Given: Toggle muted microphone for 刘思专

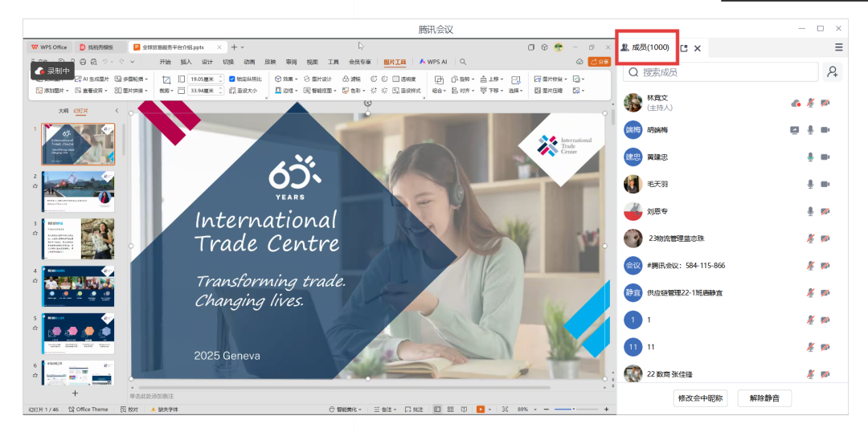Looking at the screenshot, I should tap(811, 211).
